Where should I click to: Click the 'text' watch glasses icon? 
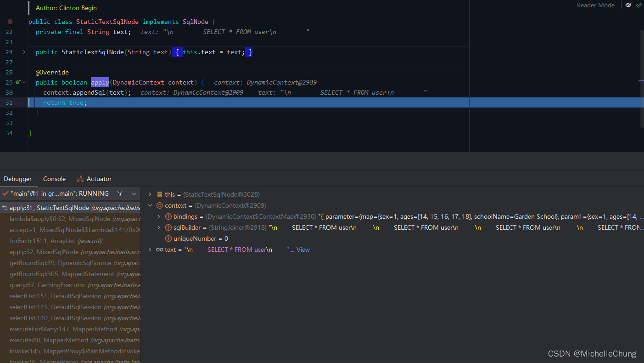(x=160, y=250)
